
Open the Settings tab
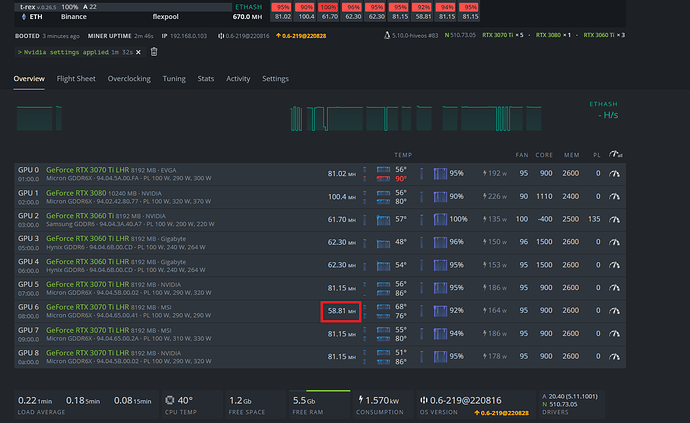(275, 79)
